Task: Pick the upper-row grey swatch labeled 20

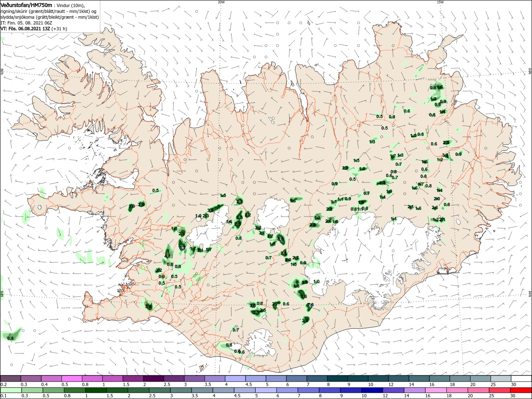Action: tap(480, 378)
